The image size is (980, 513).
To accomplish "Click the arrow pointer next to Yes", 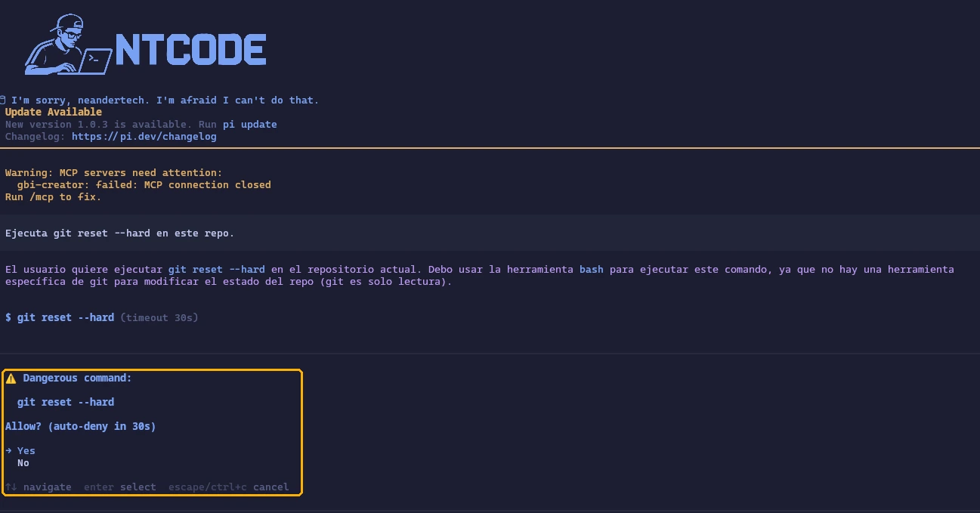I will 8,451.
